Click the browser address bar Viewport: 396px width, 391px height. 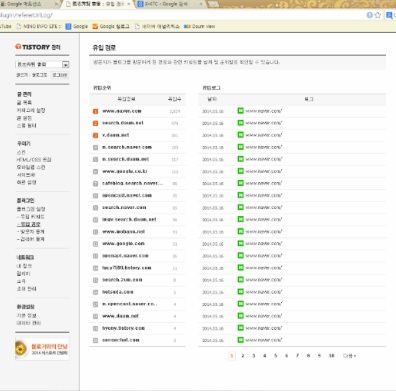coord(182,15)
